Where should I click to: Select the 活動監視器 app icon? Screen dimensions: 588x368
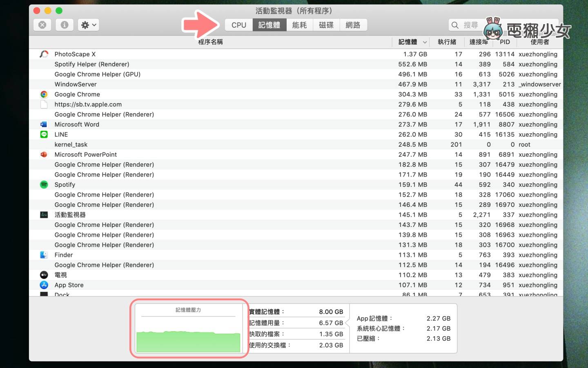coord(44,215)
